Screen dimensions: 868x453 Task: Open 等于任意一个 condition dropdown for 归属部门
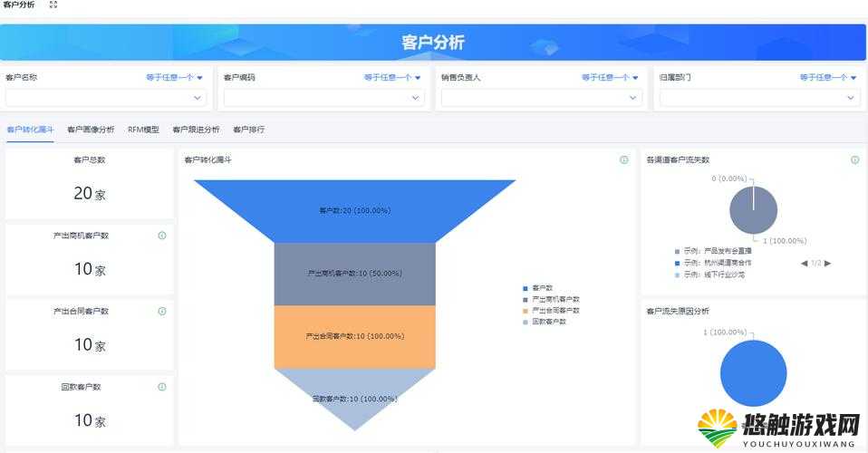click(828, 78)
